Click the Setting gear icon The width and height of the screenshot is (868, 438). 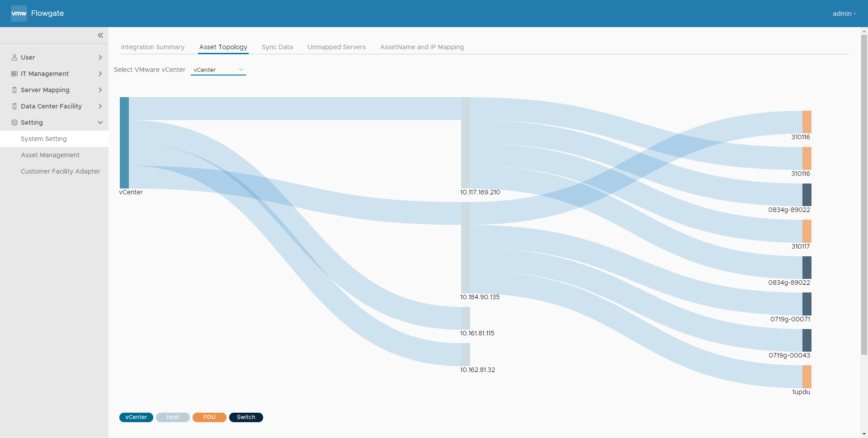tap(14, 122)
